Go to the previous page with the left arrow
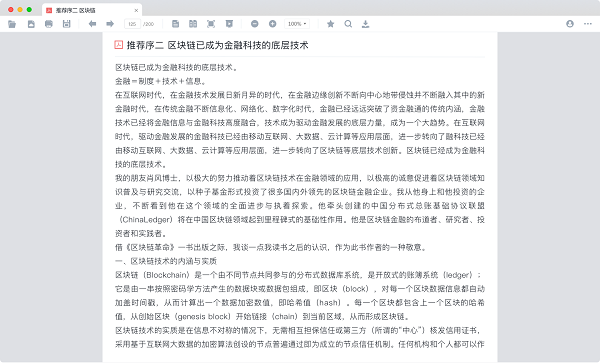Viewport: 600px width, 363px height. point(92,24)
